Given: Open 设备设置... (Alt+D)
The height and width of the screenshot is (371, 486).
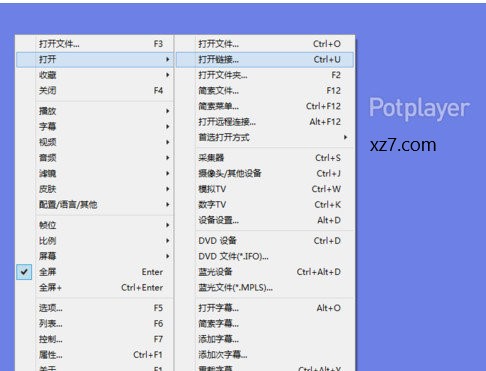Looking at the screenshot, I should (265, 220).
